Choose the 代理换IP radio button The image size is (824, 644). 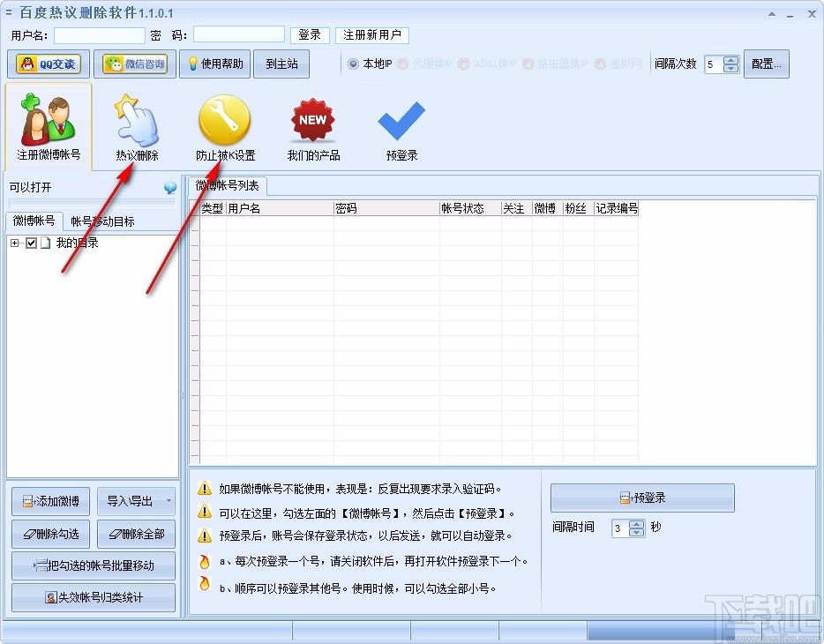coord(402,64)
